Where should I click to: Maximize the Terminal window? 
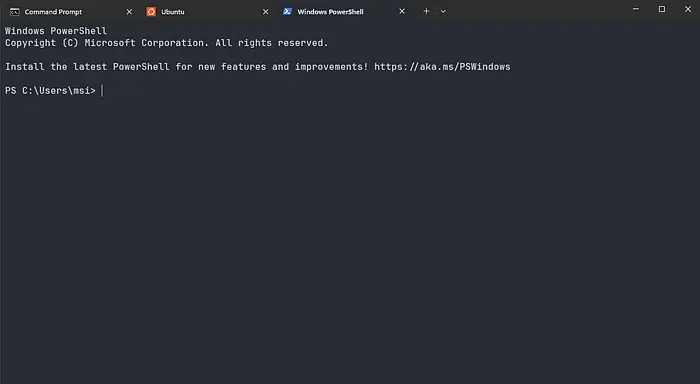coord(662,9)
